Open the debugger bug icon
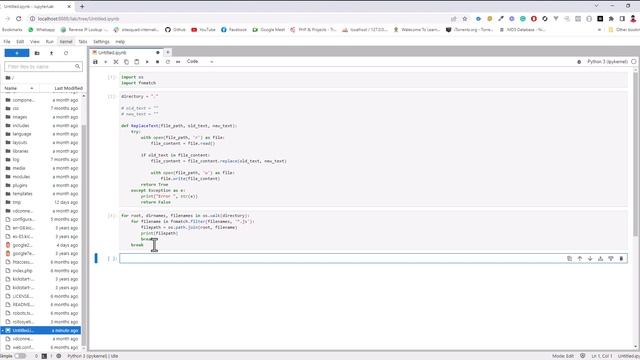Viewport: 640px width, 360px height. tap(579, 62)
